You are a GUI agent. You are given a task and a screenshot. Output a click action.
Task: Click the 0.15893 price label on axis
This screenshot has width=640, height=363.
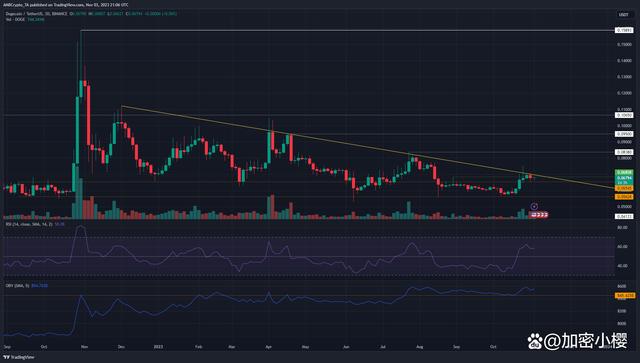(x=624, y=30)
